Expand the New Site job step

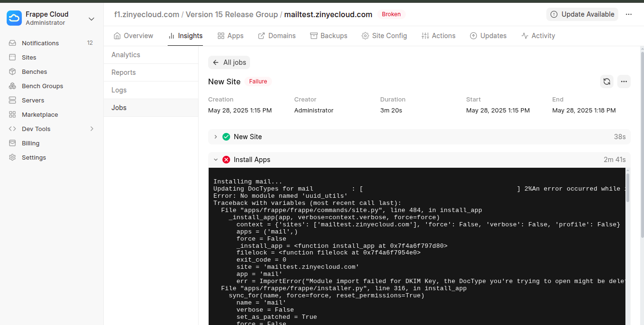(x=215, y=137)
